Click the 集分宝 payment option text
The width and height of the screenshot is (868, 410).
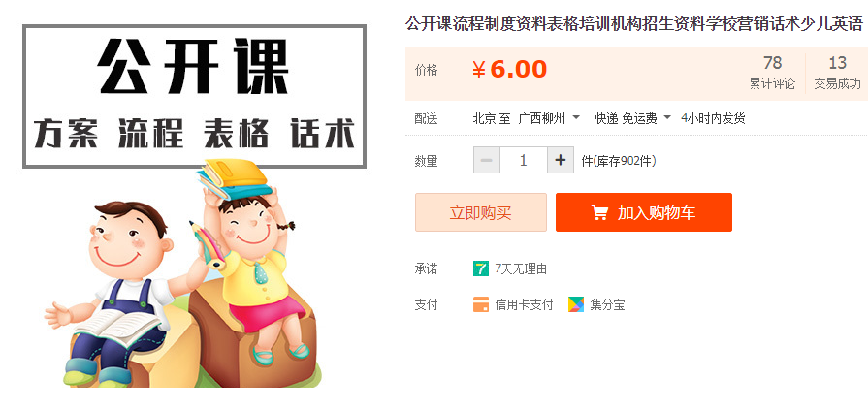tap(607, 305)
